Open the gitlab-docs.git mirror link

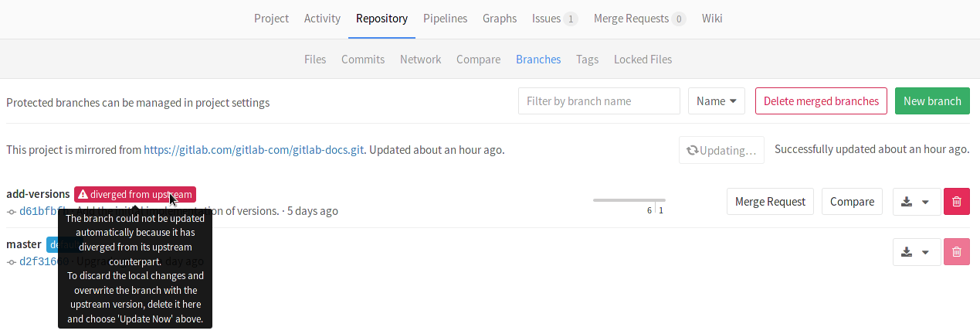[x=255, y=150]
